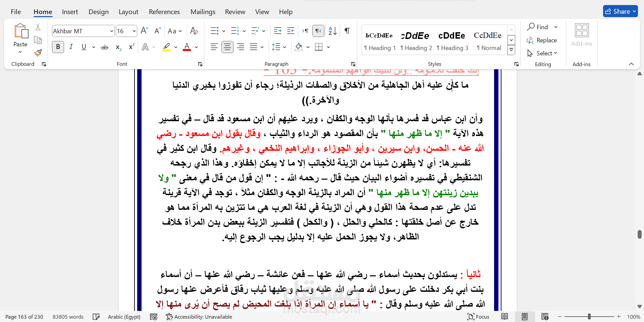Click Page 163 of 230 indicator

click(x=24, y=317)
